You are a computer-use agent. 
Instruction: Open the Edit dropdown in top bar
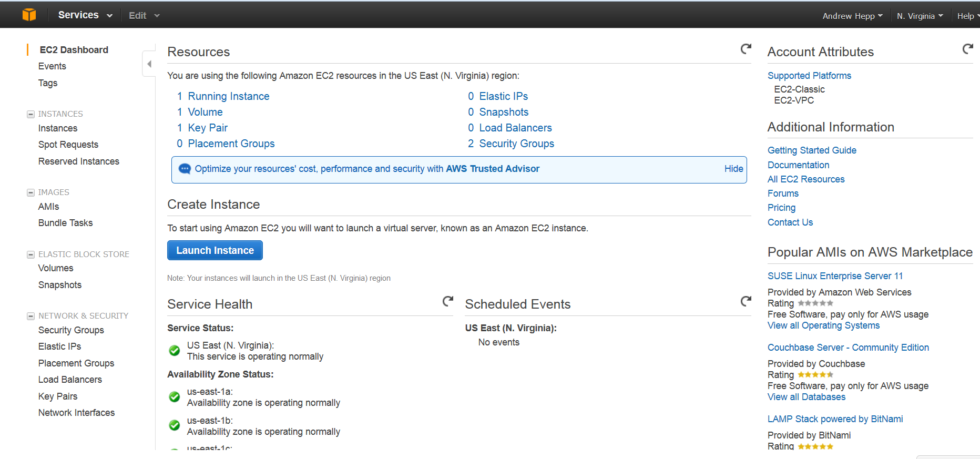click(144, 16)
